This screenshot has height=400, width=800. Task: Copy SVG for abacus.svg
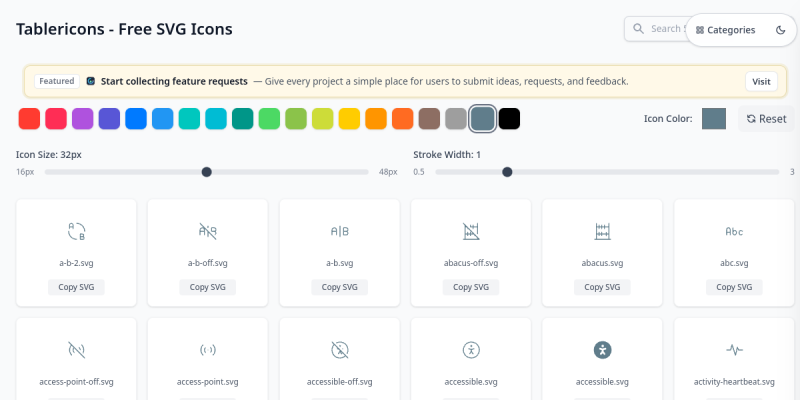coord(603,287)
